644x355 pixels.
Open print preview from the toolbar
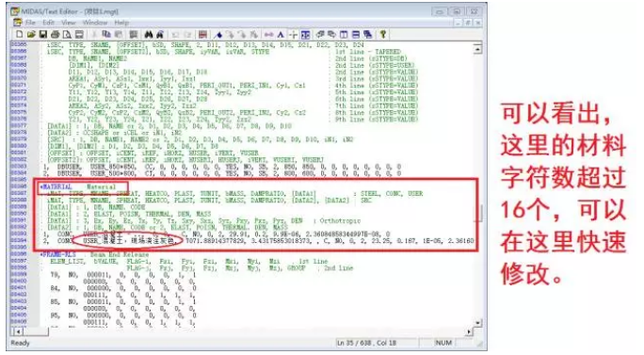point(67,35)
